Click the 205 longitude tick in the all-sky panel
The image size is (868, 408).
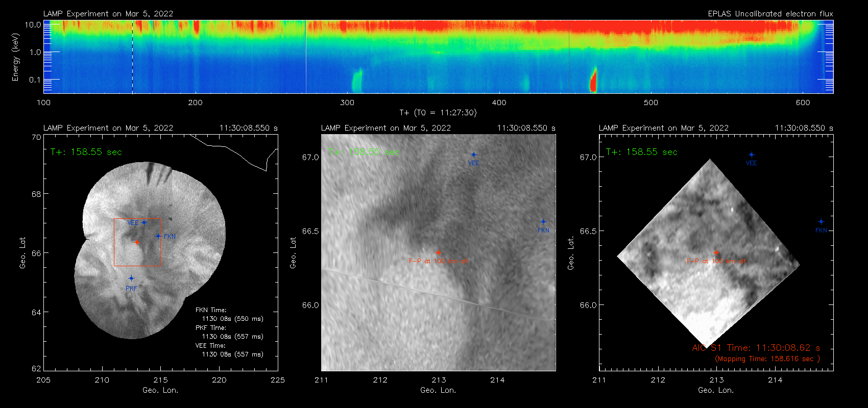(43, 380)
